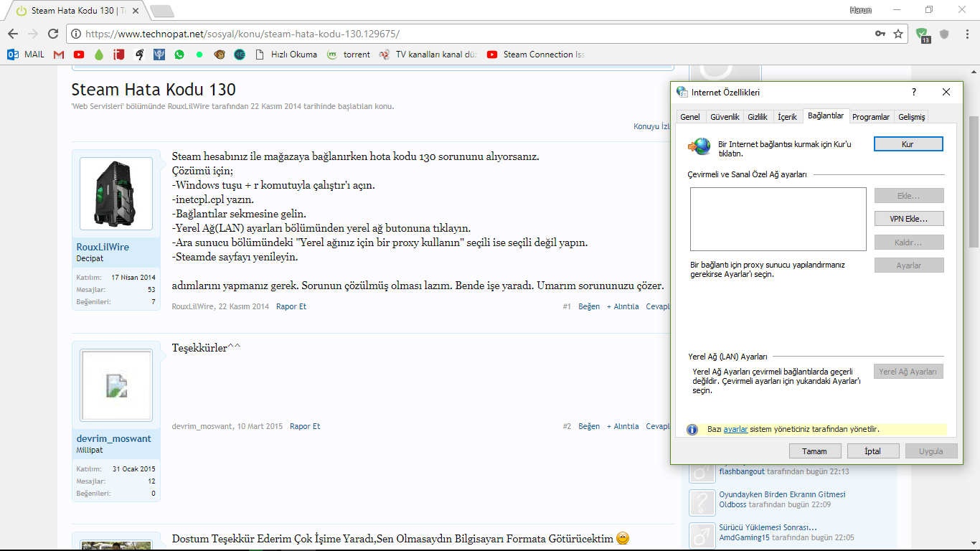Like post #1 with Beğen
Viewport: 980px width, 551px height.
[589, 306]
